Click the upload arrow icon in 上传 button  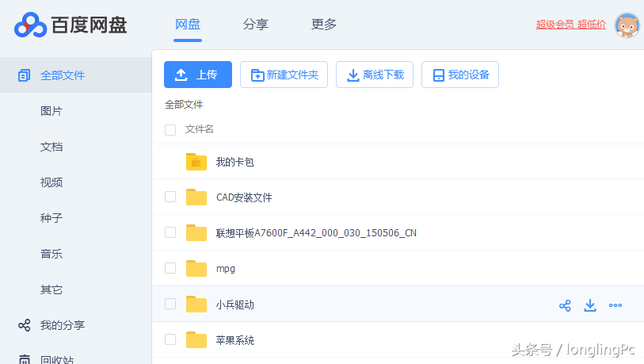[181, 75]
